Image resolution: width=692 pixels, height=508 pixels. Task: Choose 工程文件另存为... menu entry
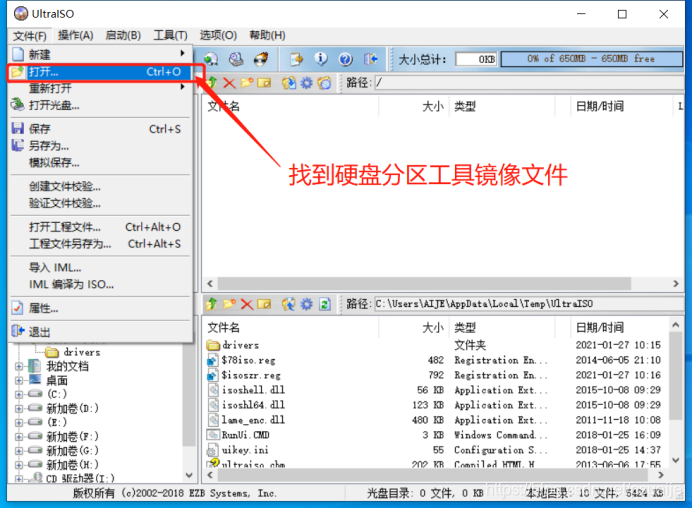click(x=100, y=244)
